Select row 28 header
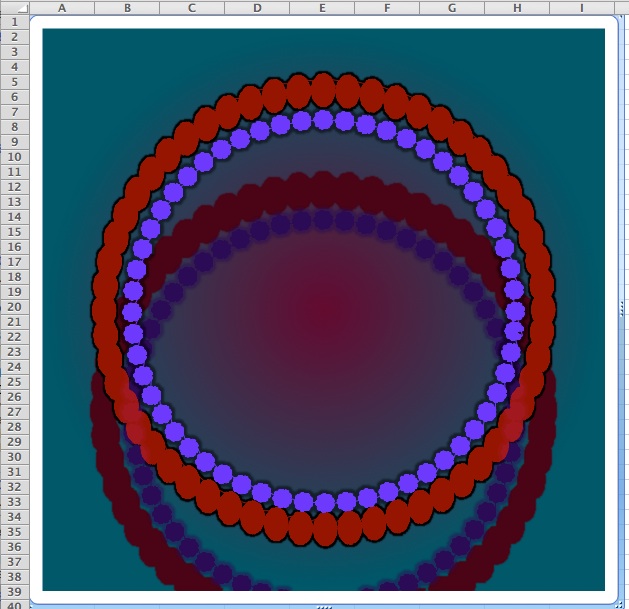 pyautogui.click(x=14, y=427)
